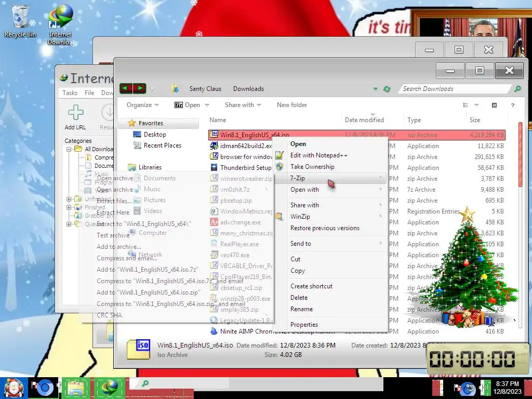Click the New folder button
The image size is (532, 399).
coord(292,105)
